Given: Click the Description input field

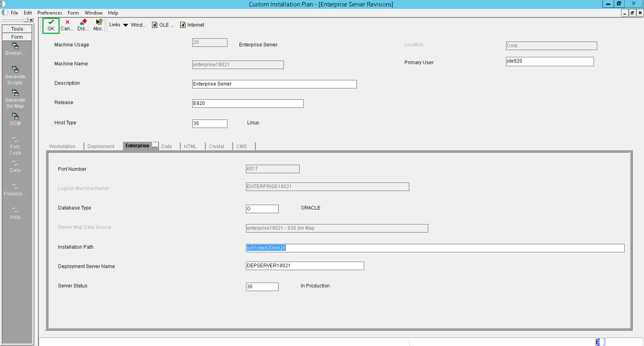Looking at the screenshot, I should tap(275, 84).
